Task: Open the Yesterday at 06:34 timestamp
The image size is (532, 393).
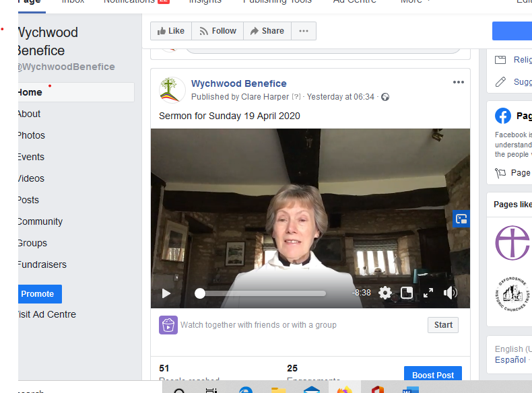Action: [x=340, y=97]
